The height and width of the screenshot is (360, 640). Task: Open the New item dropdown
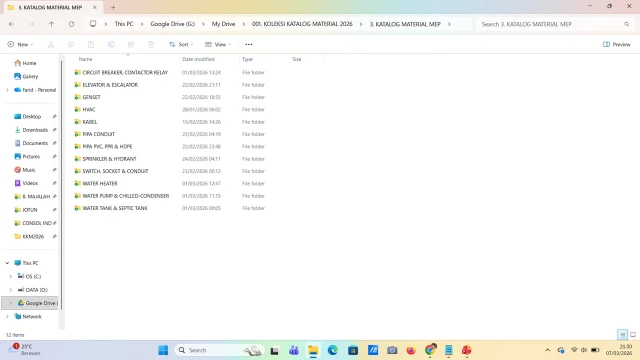[20, 44]
